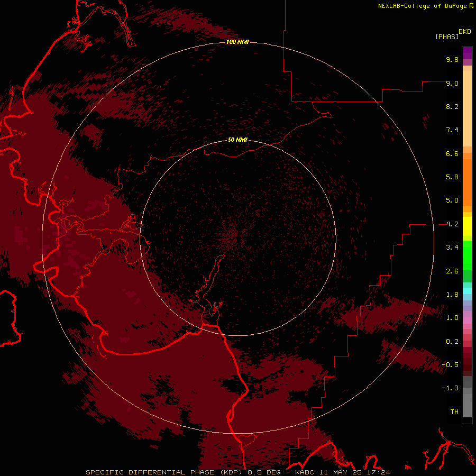Pick the peach segment of the color bar
Screen dimensions: 476x476
point(467,108)
